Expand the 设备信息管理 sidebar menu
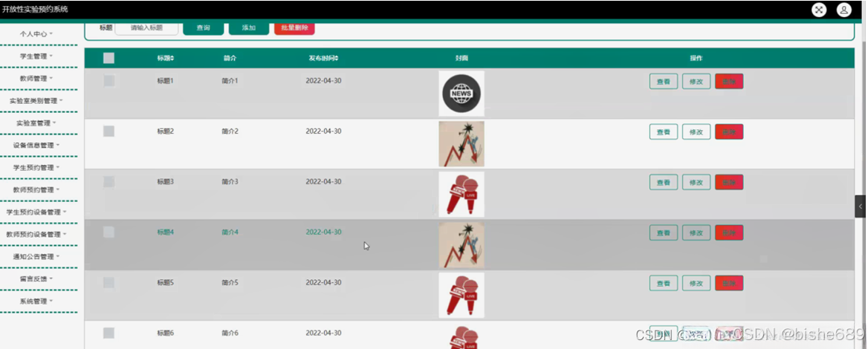868x349 pixels. (x=36, y=145)
